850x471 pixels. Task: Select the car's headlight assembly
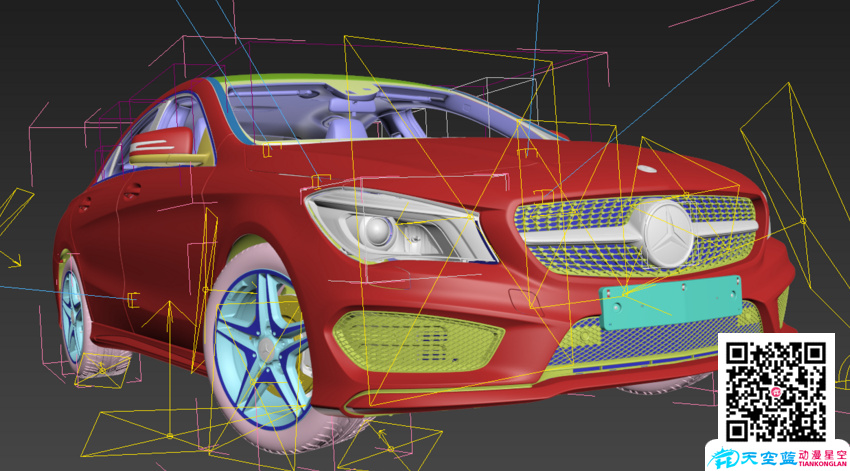[x=401, y=227]
